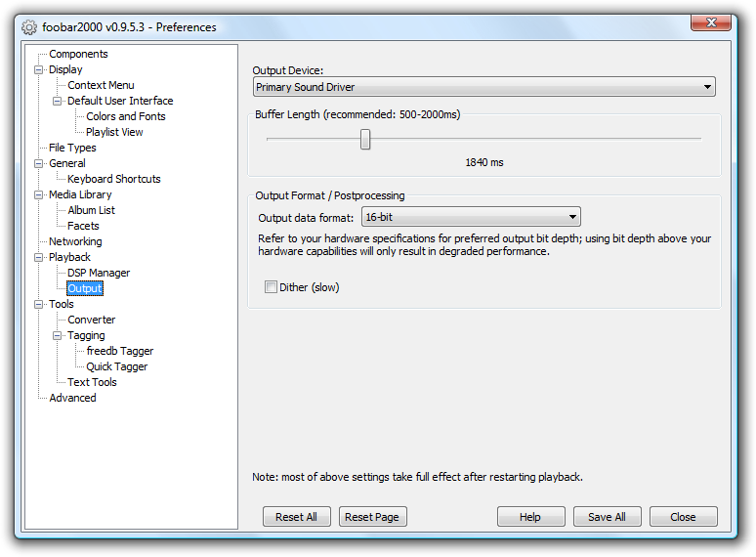Open the DSP Manager page
Viewport: 756px width, 557px height.
pyautogui.click(x=99, y=273)
